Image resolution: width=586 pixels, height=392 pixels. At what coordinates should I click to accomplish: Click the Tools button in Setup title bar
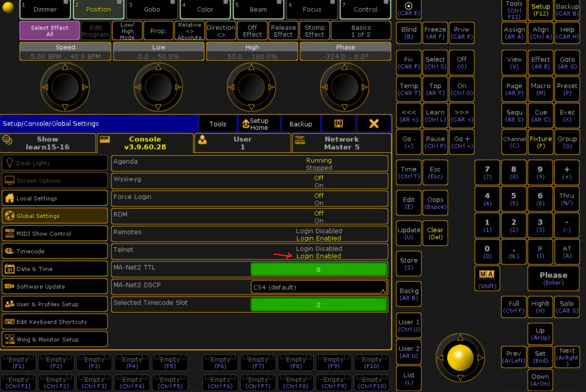point(218,124)
